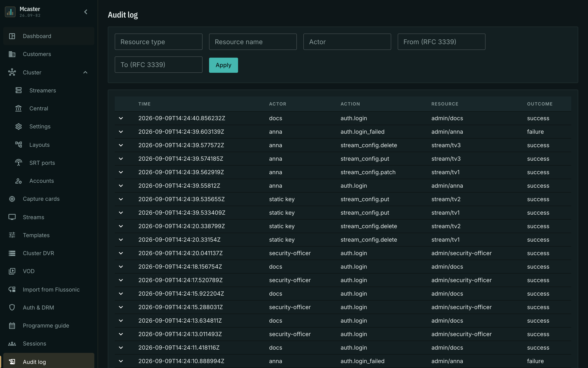Click the Templates sliders icon
Viewport: 588px width, 368px height.
click(12, 235)
